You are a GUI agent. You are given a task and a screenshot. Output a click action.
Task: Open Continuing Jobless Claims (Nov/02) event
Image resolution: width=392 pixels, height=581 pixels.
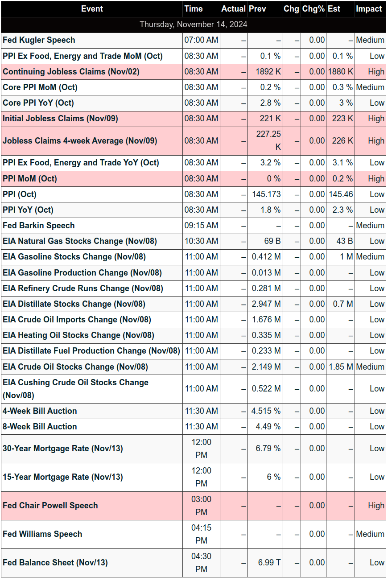click(x=71, y=72)
